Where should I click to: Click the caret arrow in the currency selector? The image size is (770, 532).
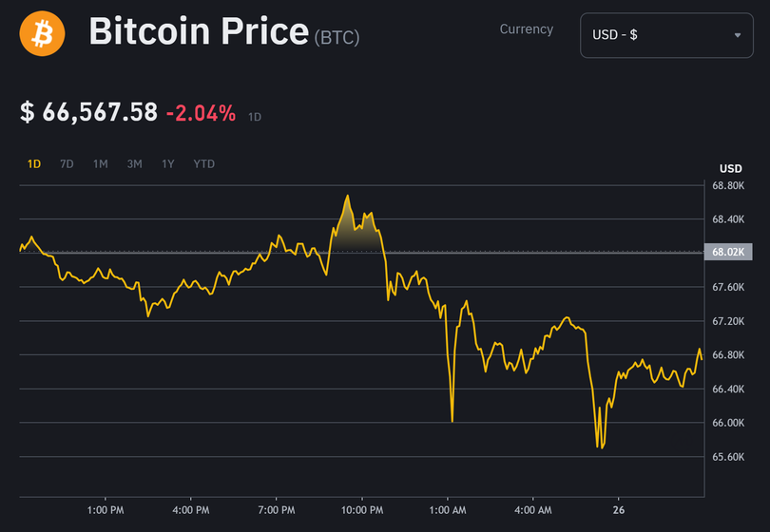738,35
